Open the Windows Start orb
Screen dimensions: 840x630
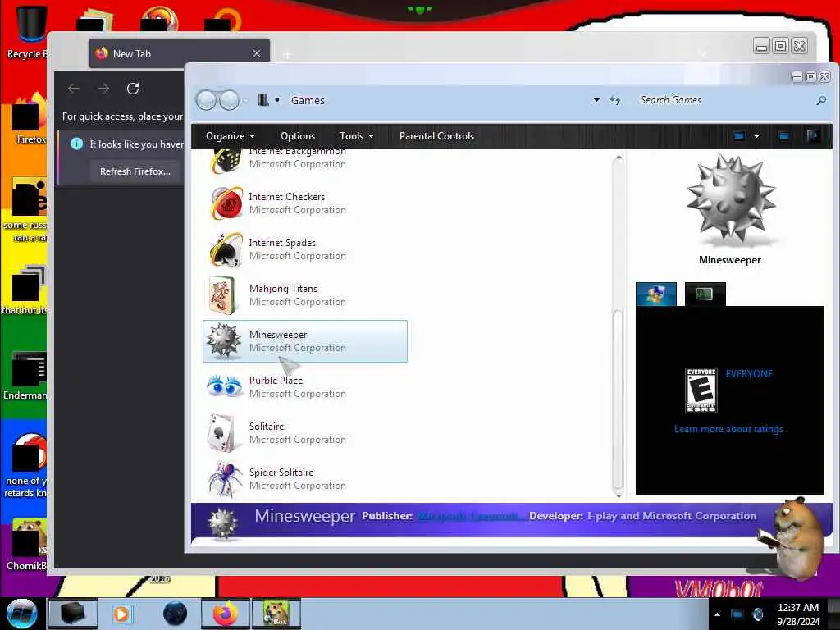pyautogui.click(x=21, y=614)
